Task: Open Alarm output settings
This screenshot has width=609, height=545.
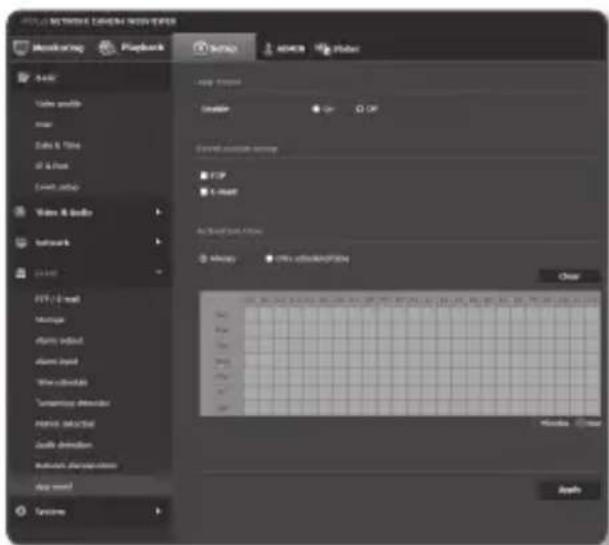Action: (59, 341)
